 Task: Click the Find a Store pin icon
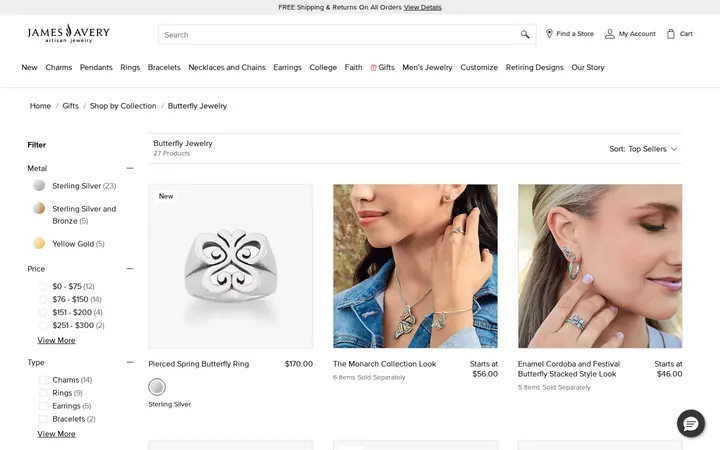549,34
